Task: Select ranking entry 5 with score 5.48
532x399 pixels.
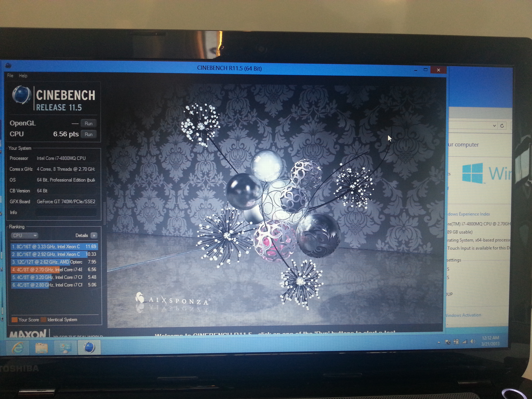Action: pyautogui.click(x=54, y=277)
